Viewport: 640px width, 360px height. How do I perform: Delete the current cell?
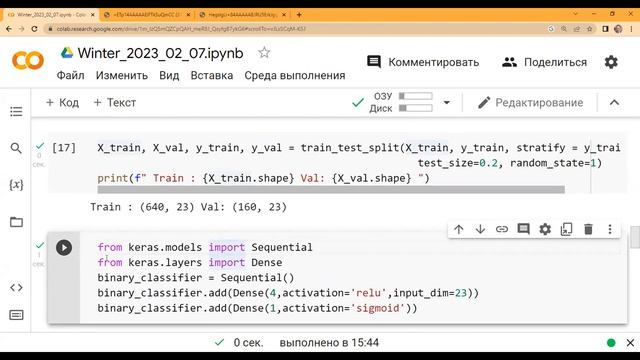588,229
